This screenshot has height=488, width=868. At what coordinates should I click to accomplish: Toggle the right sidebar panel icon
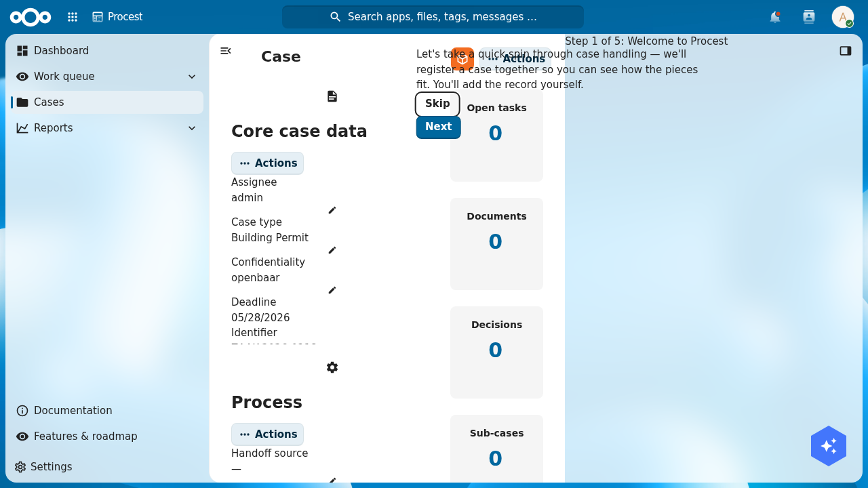[x=846, y=51]
